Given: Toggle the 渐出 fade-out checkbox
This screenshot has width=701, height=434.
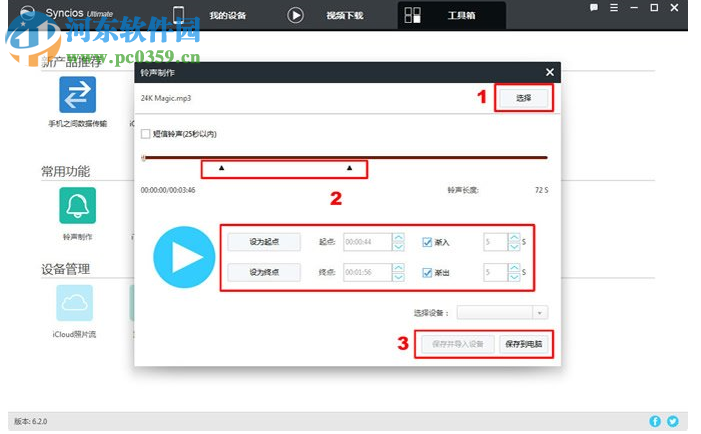Looking at the screenshot, I should [x=427, y=273].
